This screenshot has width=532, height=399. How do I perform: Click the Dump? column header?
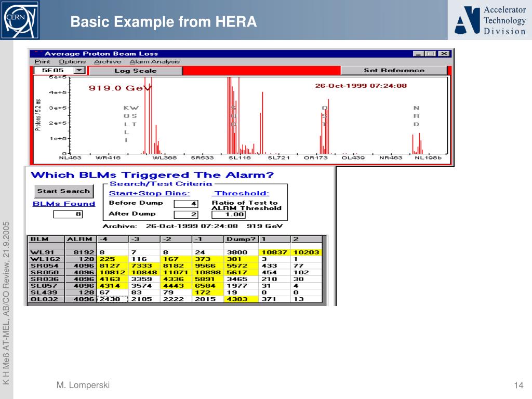[x=241, y=239]
